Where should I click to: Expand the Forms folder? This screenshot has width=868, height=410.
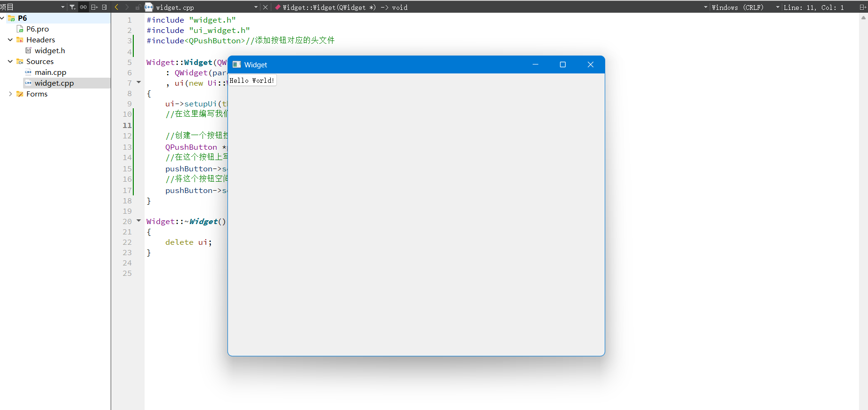pos(10,94)
